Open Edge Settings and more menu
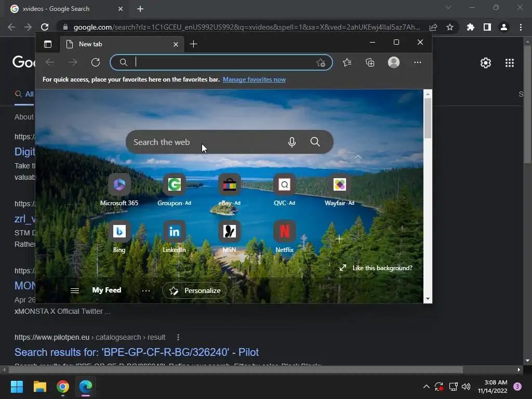The height and width of the screenshot is (399, 532). pos(418,62)
